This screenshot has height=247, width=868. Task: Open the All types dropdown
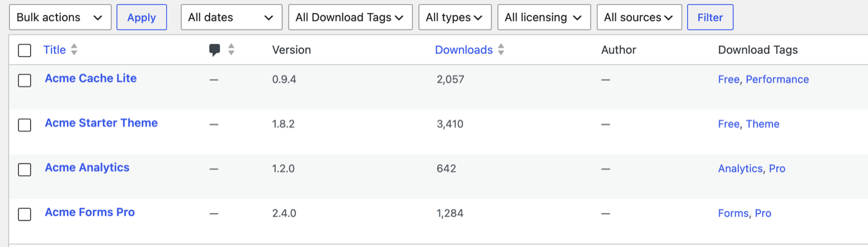coord(455,17)
